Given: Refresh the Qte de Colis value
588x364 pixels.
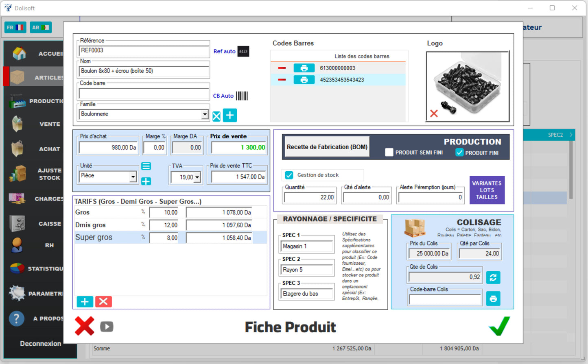Looking at the screenshot, I should (493, 277).
